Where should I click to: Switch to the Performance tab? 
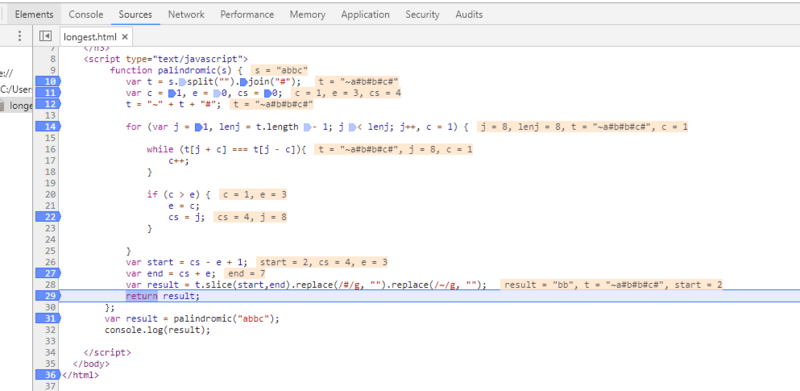click(x=247, y=14)
